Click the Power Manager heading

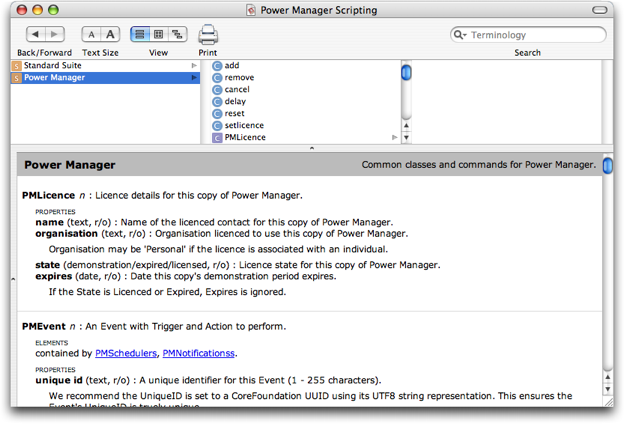point(70,165)
